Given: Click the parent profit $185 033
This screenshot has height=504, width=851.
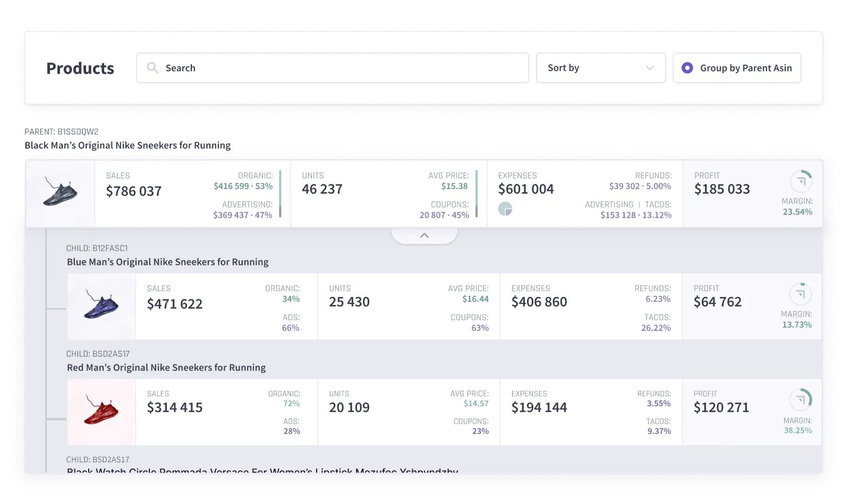Looking at the screenshot, I should click(722, 189).
